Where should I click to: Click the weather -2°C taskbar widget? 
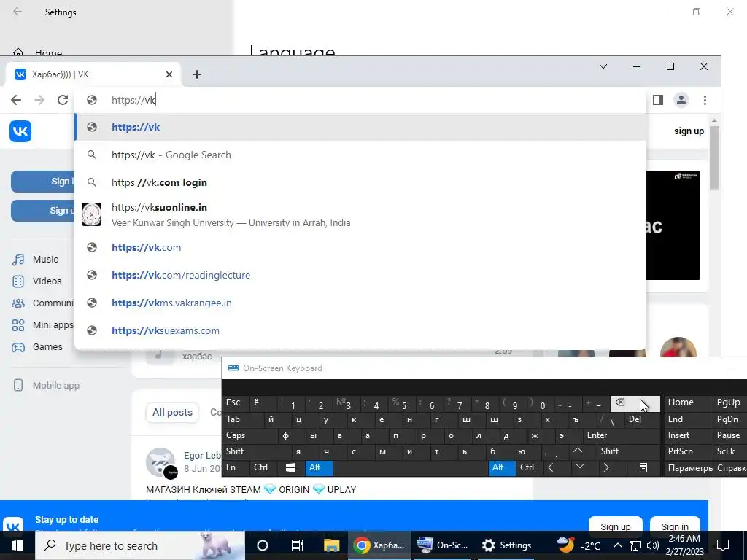click(578, 545)
